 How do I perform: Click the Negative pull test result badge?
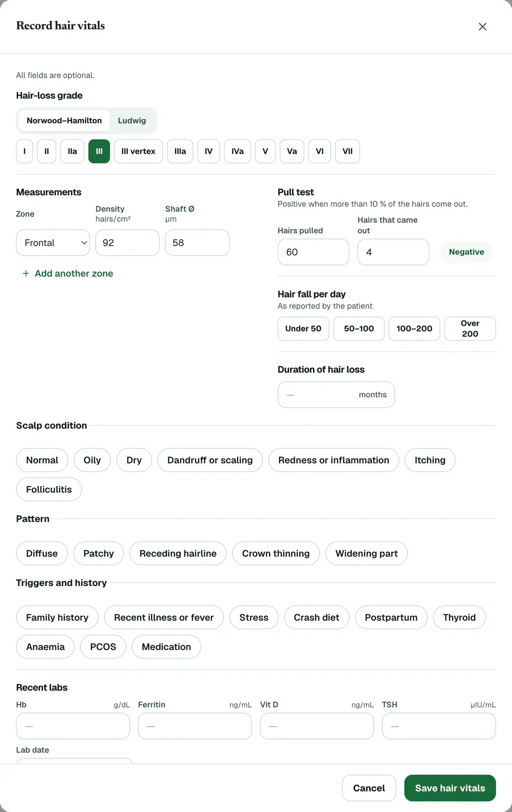pyautogui.click(x=466, y=252)
